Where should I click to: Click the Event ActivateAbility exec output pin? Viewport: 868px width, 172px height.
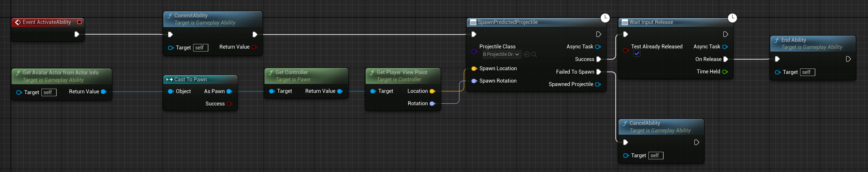point(77,34)
